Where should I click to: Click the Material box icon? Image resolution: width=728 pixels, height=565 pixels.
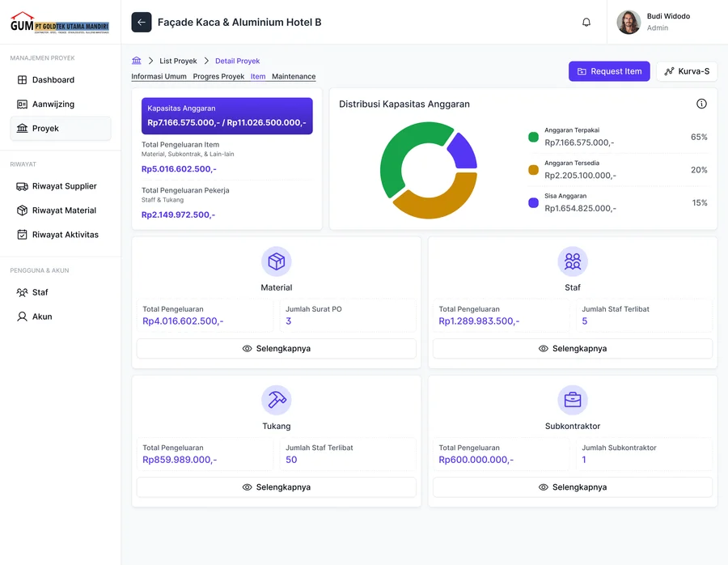click(x=277, y=261)
